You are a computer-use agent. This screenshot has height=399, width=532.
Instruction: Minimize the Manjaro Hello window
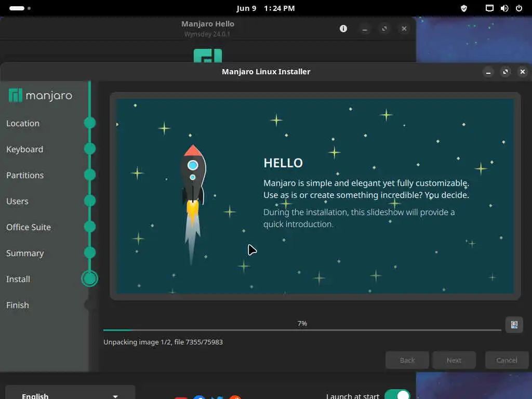coord(365,29)
